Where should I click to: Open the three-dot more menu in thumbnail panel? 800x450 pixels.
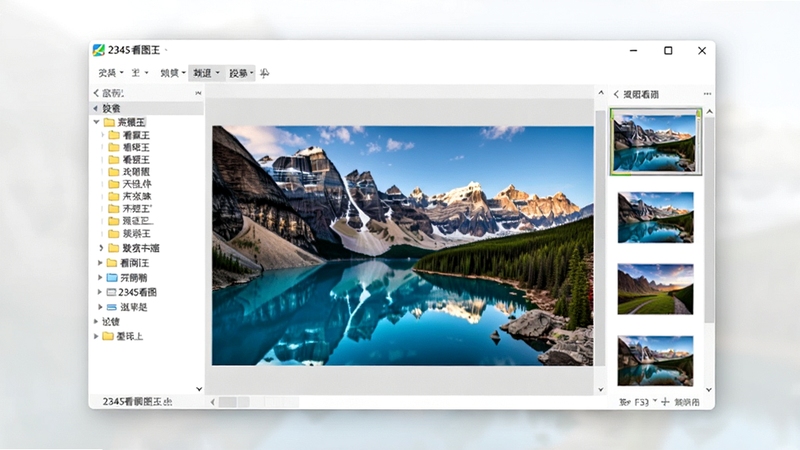707,94
